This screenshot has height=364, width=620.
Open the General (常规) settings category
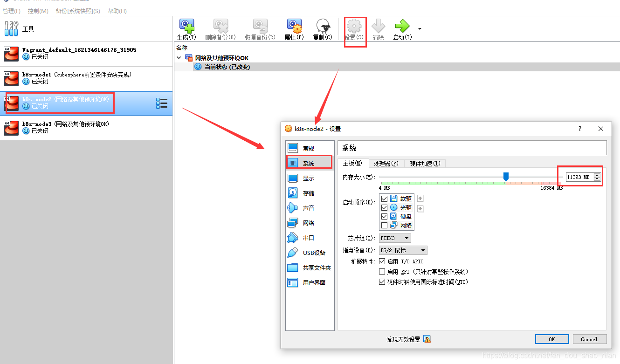(x=310, y=148)
